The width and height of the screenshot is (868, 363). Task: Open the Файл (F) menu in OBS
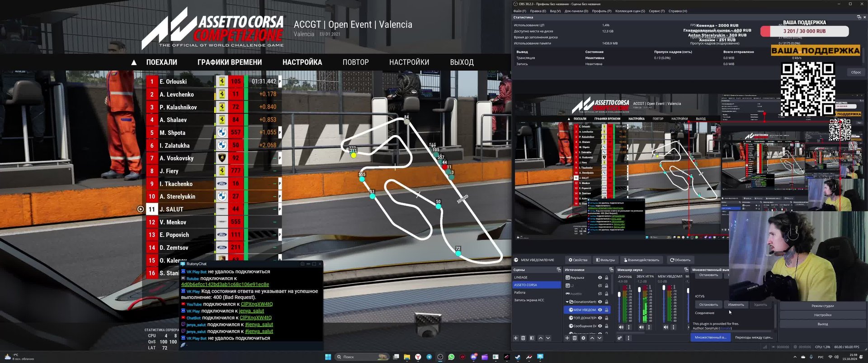click(520, 11)
